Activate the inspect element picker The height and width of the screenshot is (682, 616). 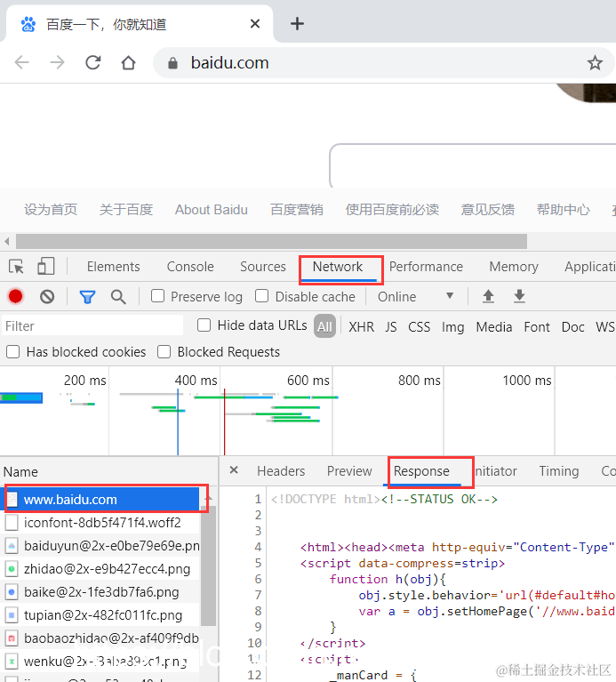(x=17, y=266)
